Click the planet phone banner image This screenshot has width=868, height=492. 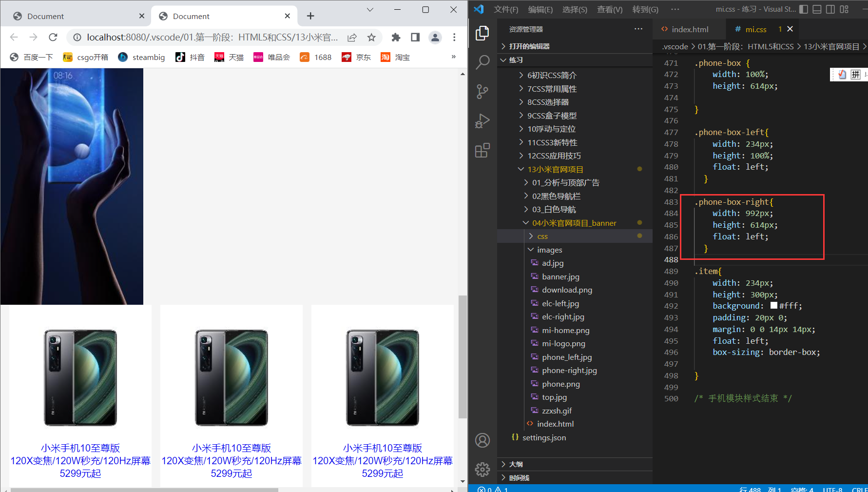[x=72, y=186]
